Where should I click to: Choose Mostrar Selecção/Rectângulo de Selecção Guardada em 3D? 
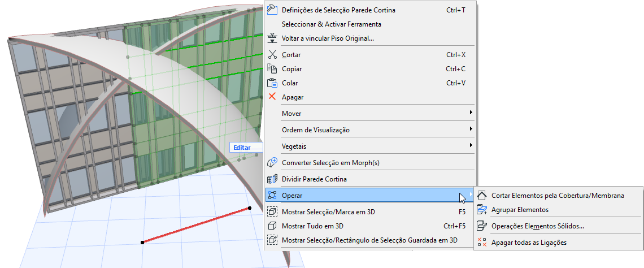(370, 240)
